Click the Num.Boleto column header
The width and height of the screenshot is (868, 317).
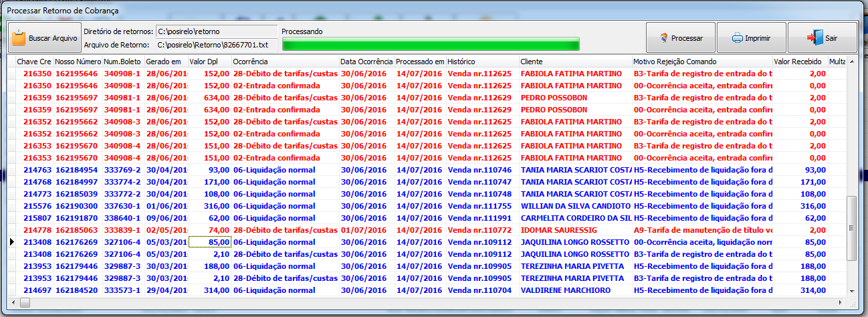pyautogui.click(x=123, y=62)
